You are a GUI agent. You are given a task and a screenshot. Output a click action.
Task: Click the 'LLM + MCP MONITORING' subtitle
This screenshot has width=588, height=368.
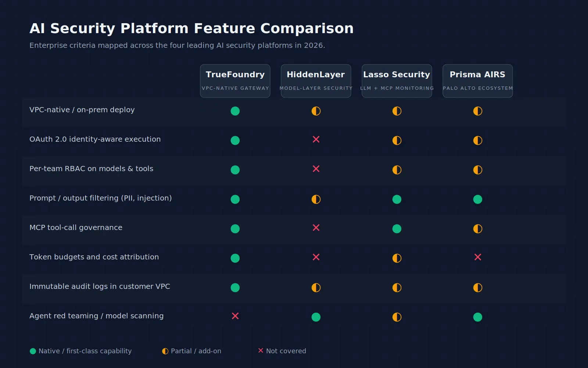[397, 88]
